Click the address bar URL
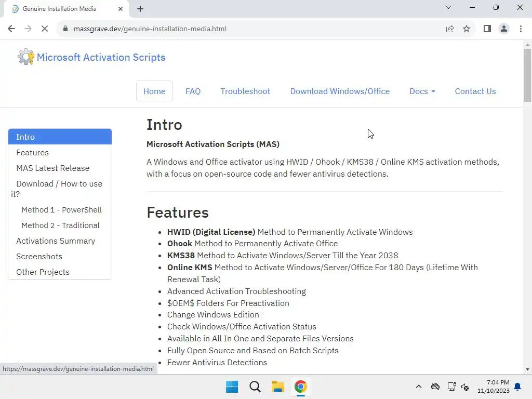Screen dimensions: 532x399 pyautogui.click(x=150, y=29)
